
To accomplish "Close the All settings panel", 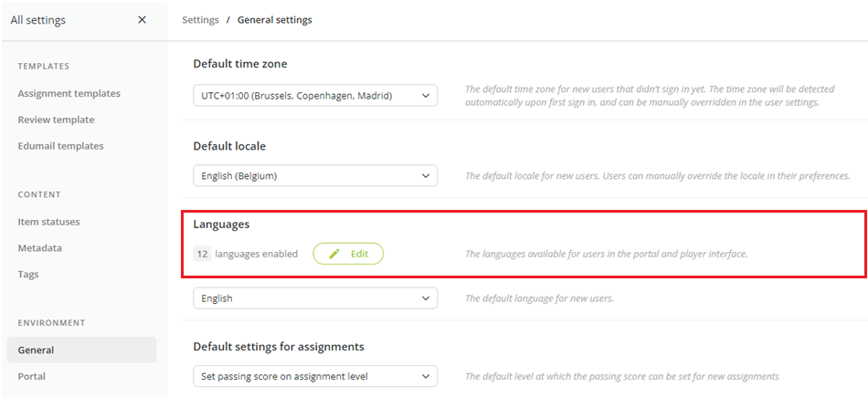I will pyautogui.click(x=143, y=20).
